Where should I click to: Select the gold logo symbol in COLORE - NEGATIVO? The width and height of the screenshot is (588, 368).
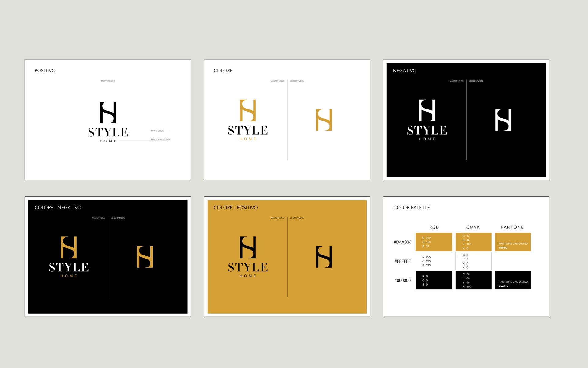[x=145, y=257]
